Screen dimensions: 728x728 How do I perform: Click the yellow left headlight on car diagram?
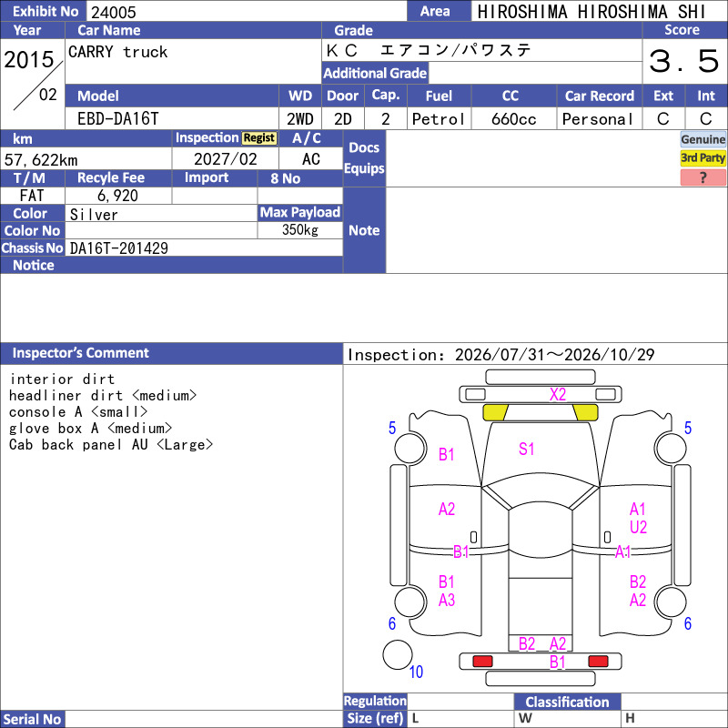click(x=495, y=412)
